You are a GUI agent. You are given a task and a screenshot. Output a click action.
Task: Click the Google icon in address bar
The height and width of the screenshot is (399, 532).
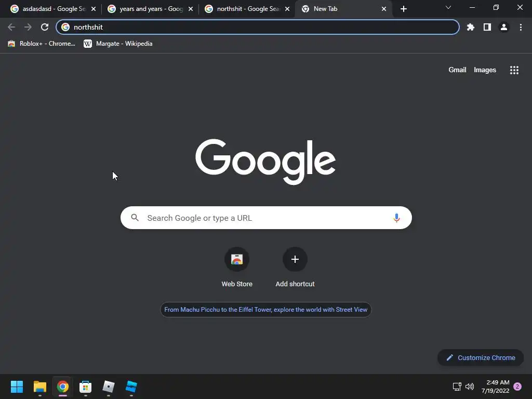(65, 27)
